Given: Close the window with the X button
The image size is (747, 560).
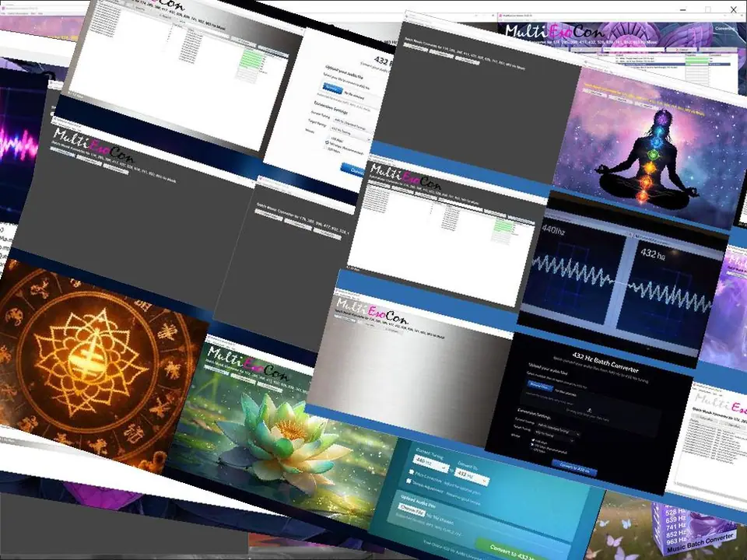Looking at the screenshot, I should tap(734, 9).
